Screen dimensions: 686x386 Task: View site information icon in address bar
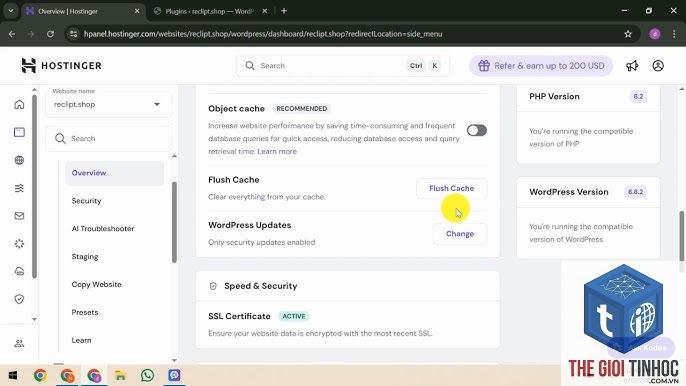tap(73, 34)
